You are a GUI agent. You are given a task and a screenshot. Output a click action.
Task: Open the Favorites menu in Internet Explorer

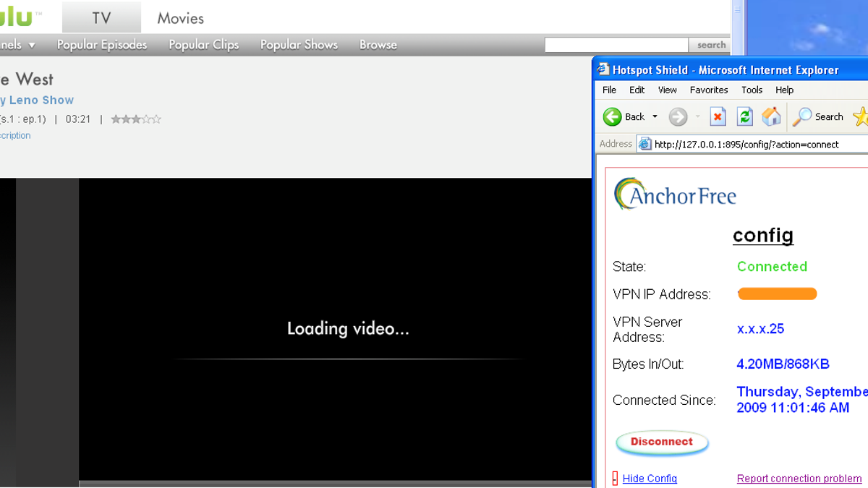[709, 90]
